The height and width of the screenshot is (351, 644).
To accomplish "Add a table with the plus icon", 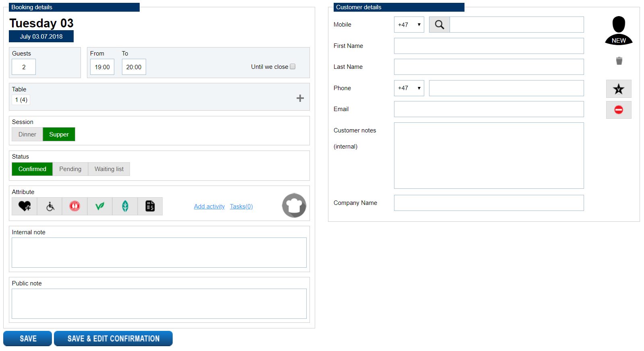I will tap(300, 98).
